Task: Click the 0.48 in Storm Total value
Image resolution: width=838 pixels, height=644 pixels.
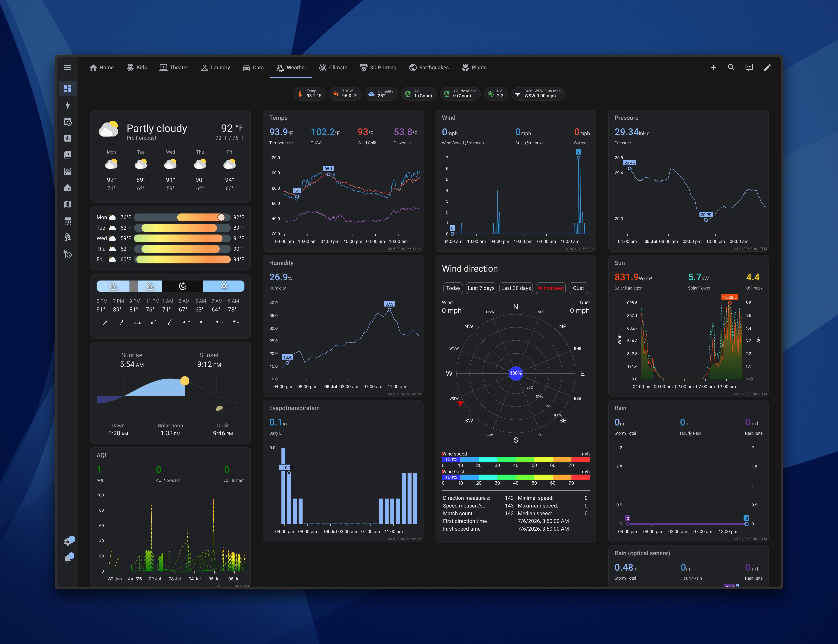Action: tap(626, 567)
